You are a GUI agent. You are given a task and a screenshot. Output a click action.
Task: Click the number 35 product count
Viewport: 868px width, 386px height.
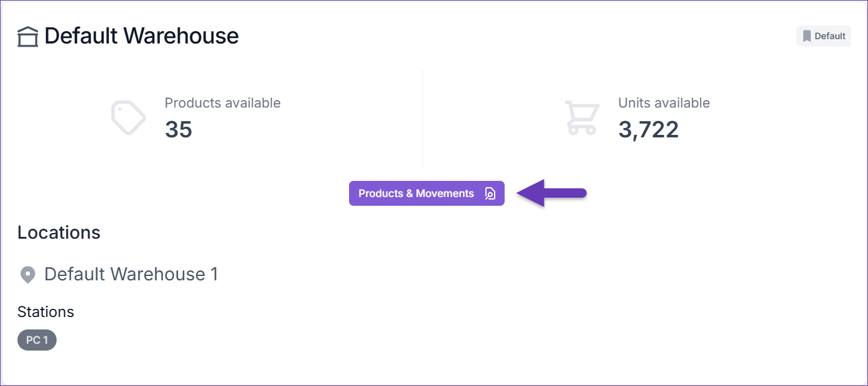[x=179, y=129]
